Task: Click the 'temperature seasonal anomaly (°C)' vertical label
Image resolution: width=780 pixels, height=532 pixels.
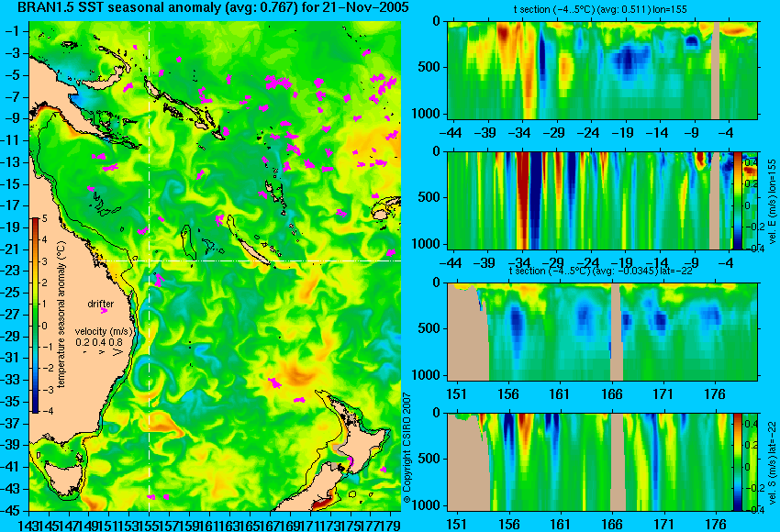Action: (x=61, y=315)
